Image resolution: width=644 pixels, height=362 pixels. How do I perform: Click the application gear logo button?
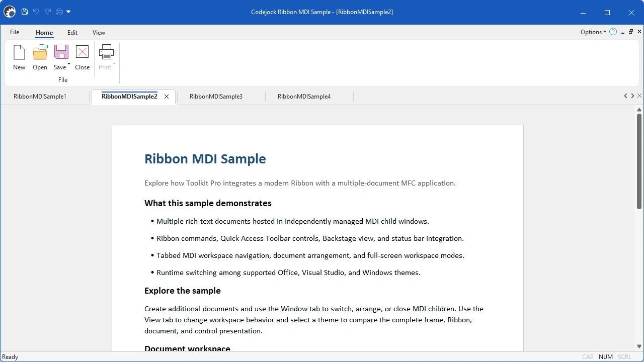click(x=10, y=12)
